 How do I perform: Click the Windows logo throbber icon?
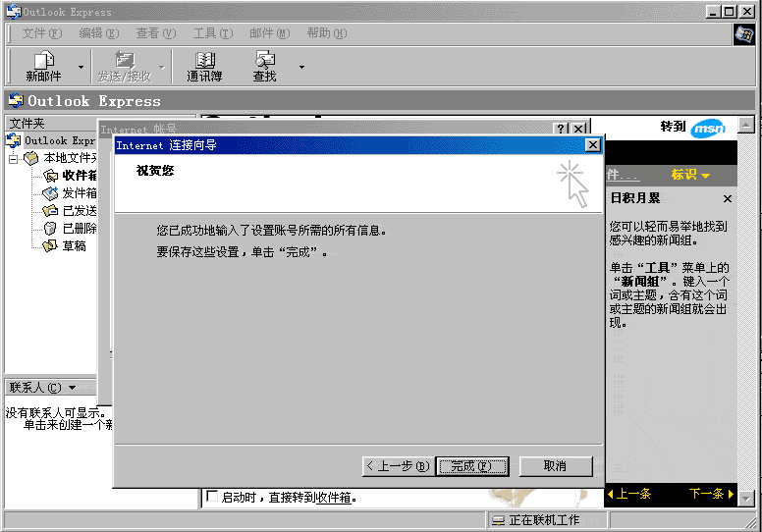(x=744, y=34)
